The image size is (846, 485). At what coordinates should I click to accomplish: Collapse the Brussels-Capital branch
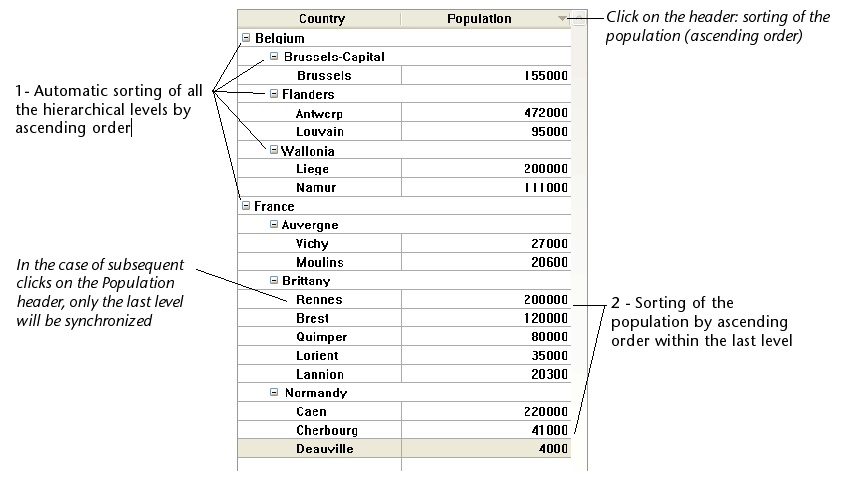click(274, 57)
